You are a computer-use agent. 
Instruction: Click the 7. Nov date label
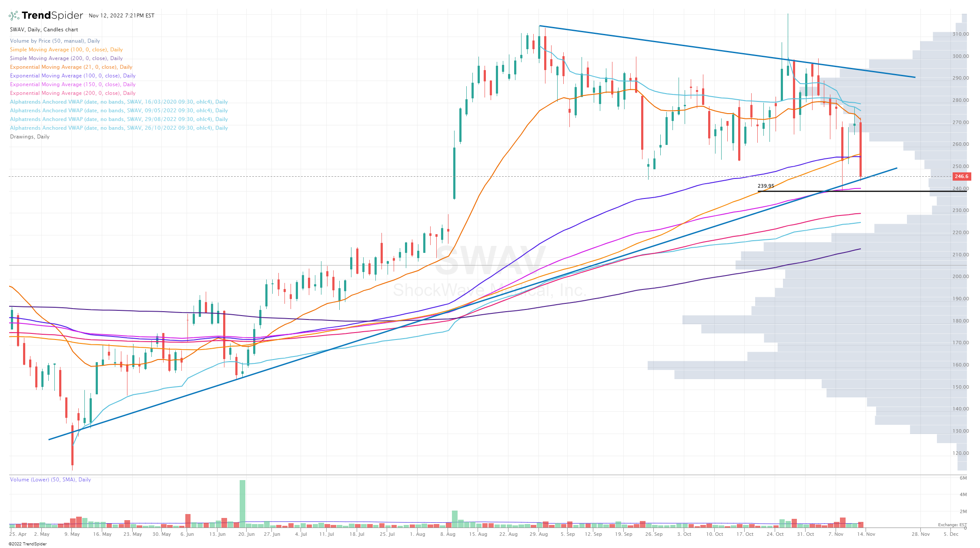(x=836, y=534)
